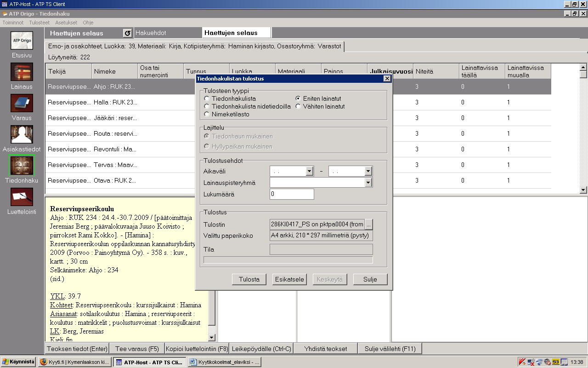This screenshot has width=588, height=368.
Task: Click the Sulje button in dialog
Action: (x=370, y=279)
